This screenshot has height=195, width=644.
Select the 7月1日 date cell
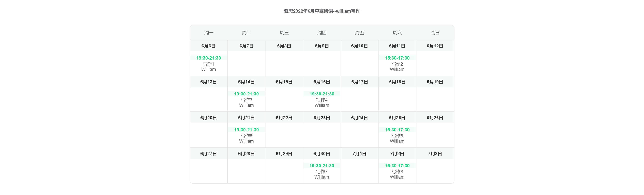359,154
